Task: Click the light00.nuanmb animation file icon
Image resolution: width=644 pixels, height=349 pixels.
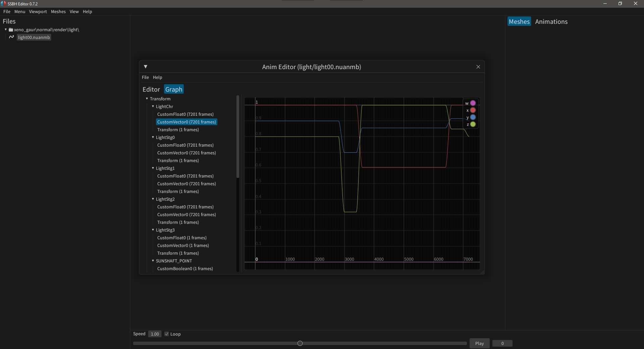Action: (11, 37)
